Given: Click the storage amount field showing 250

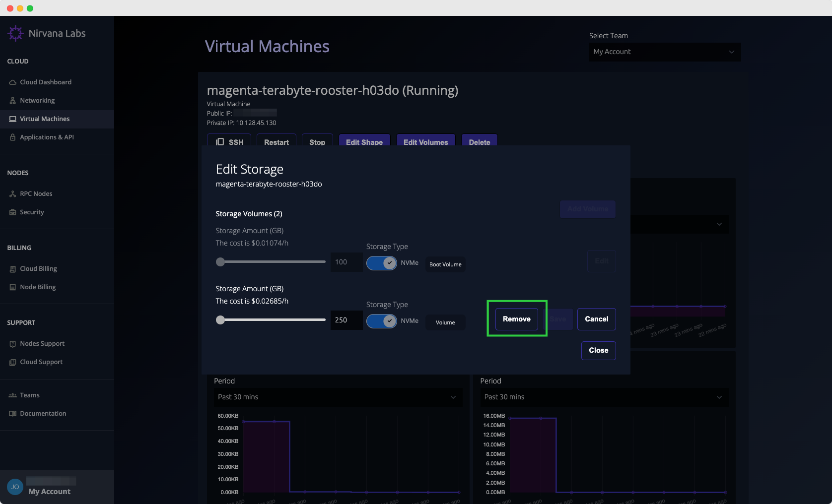Looking at the screenshot, I should 346,320.
